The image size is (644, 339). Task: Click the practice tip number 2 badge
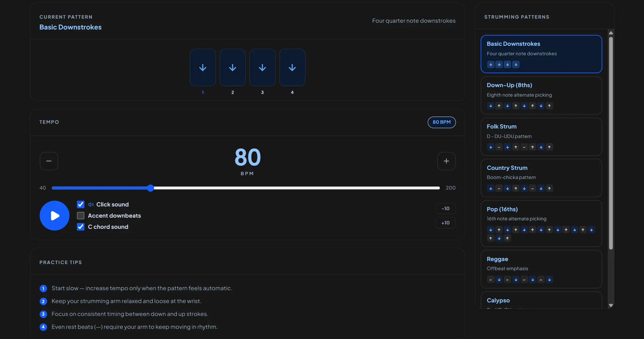(x=43, y=301)
